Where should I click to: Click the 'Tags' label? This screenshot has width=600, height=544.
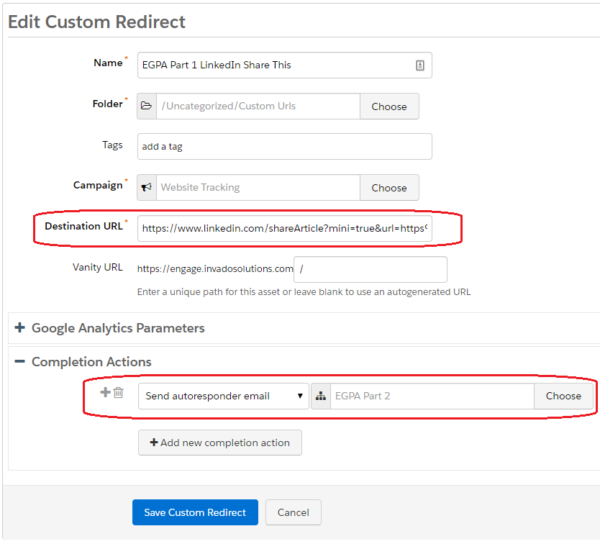112,145
